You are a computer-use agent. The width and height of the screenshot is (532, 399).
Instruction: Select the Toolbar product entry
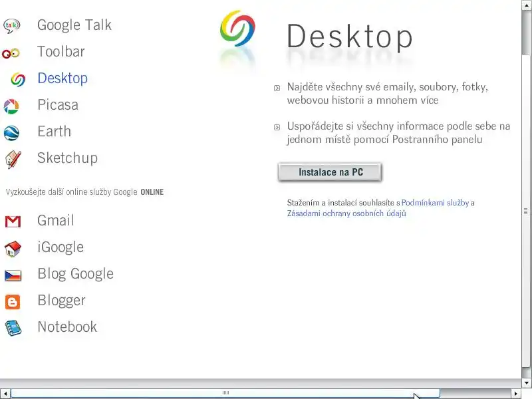61,52
